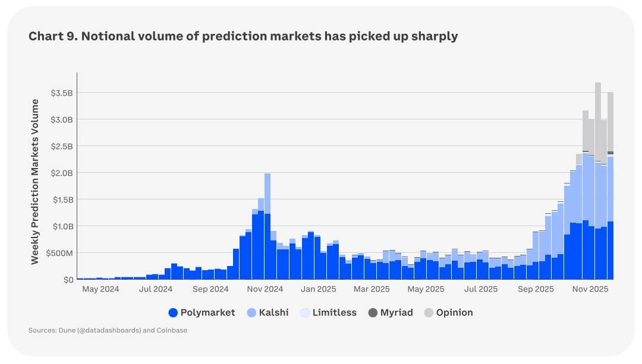Click the Polymarket legend color dot
The width and height of the screenshot is (642, 364).
click(174, 313)
